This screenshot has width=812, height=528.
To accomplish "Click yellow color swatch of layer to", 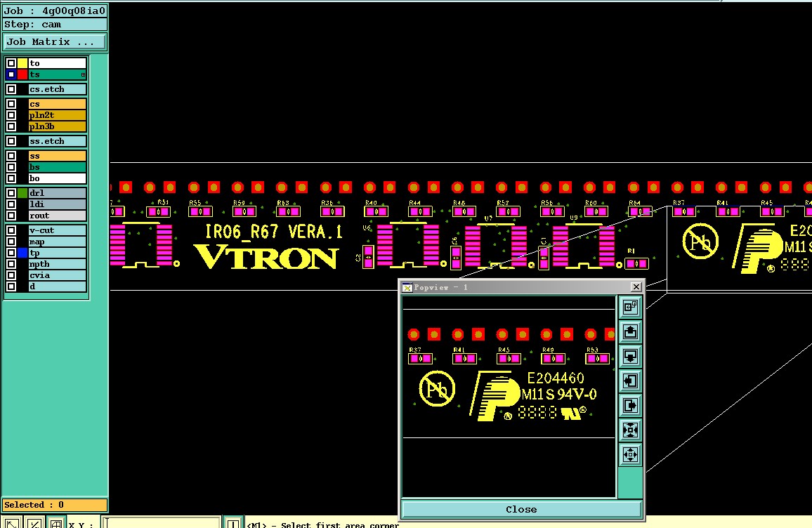I will [x=22, y=63].
